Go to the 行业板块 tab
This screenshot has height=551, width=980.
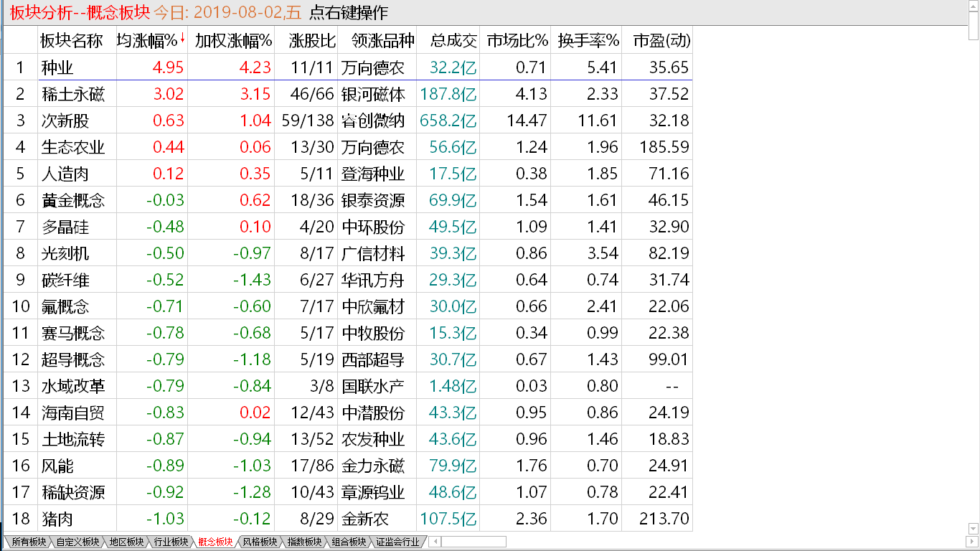pos(171,542)
